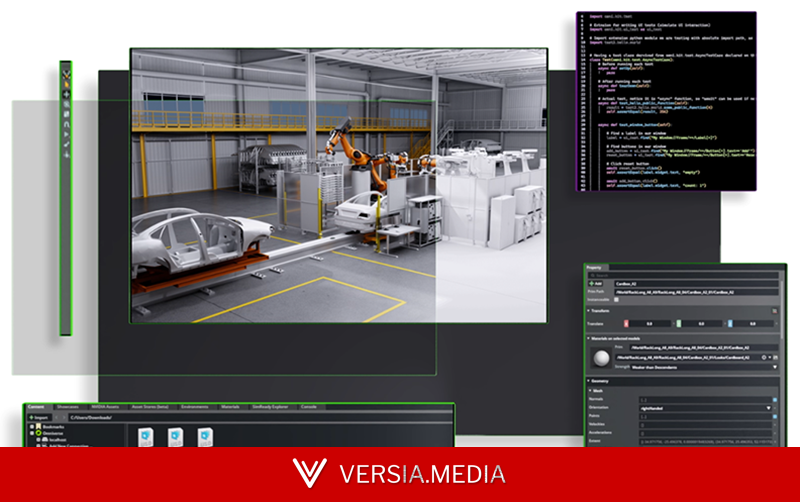Open the material path dropdown arrow
Screen dimensions: 800x502
tap(769, 357)
